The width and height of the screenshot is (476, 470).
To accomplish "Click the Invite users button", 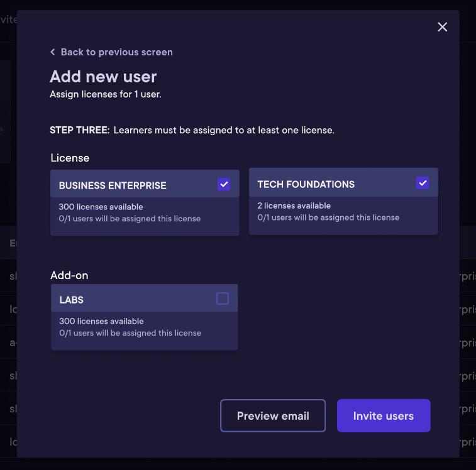I will (x=384, y=416).
